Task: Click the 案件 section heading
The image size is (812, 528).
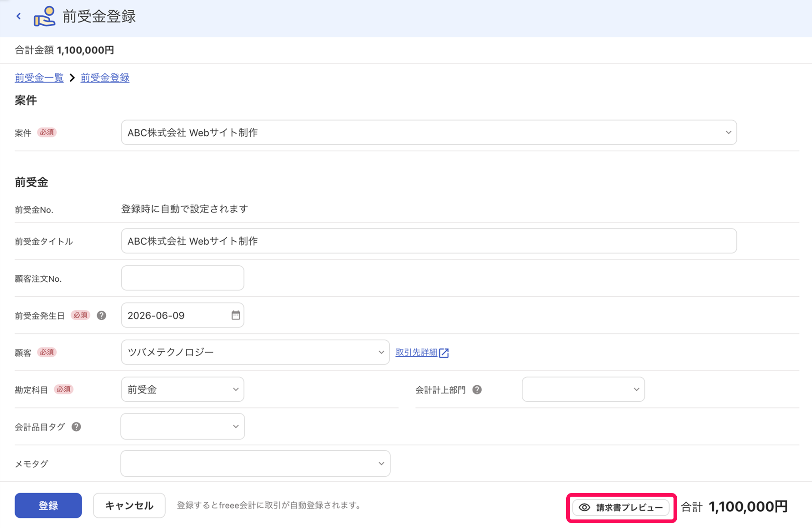Action: 26,100
